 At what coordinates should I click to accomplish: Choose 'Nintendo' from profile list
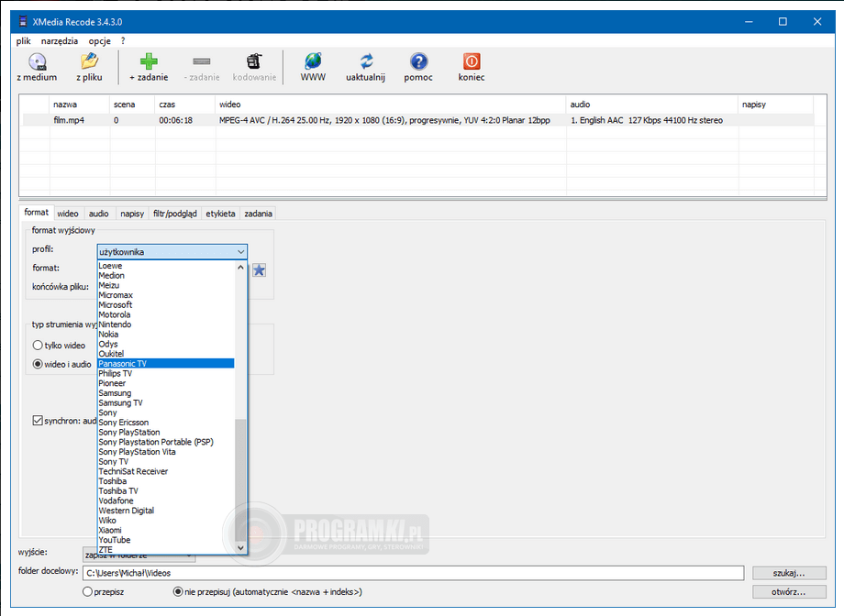[x=166, y=324]
